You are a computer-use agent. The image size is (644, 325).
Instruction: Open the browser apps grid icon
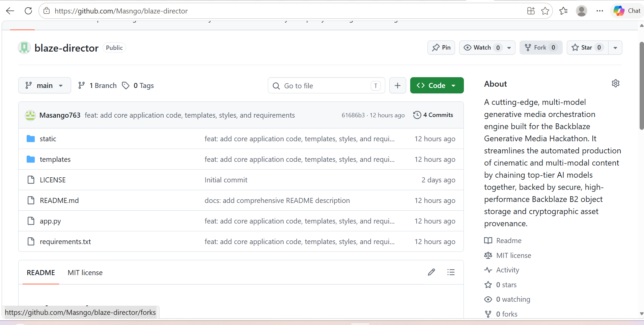point(531,11)
